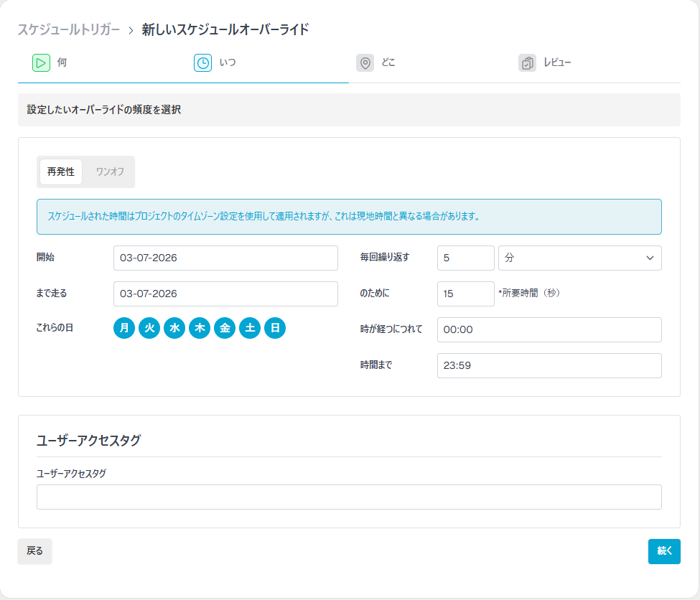Click the green play icon for 何 step
The width and height of the screenshot is (700, 600).
(41, 63)
